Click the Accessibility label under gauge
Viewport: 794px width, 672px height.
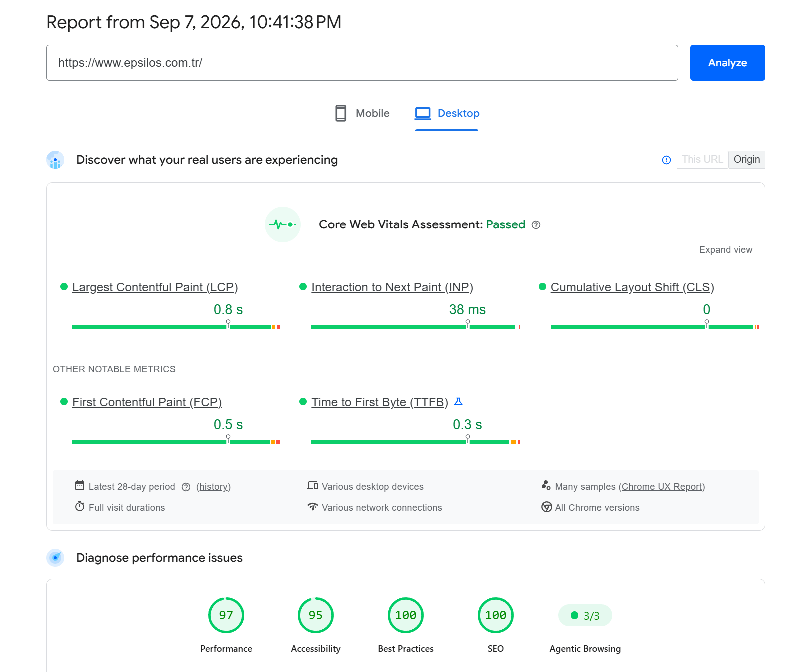pos(316,649)
